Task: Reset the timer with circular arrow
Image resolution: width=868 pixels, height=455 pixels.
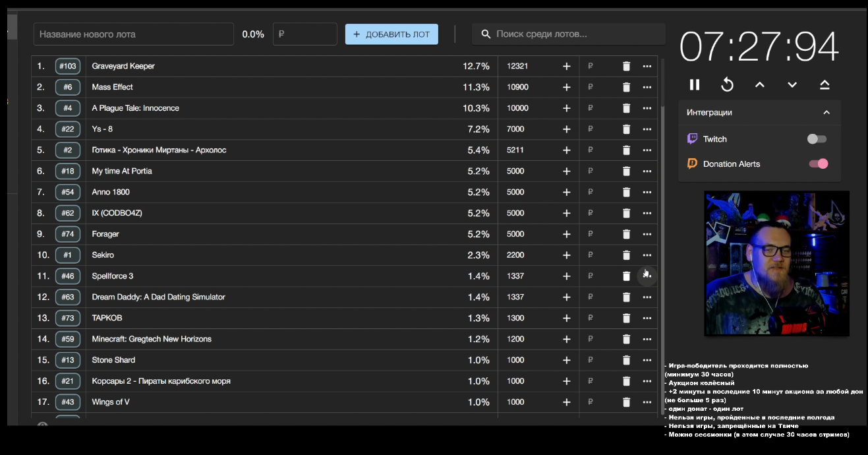Action: click(727, 84)
